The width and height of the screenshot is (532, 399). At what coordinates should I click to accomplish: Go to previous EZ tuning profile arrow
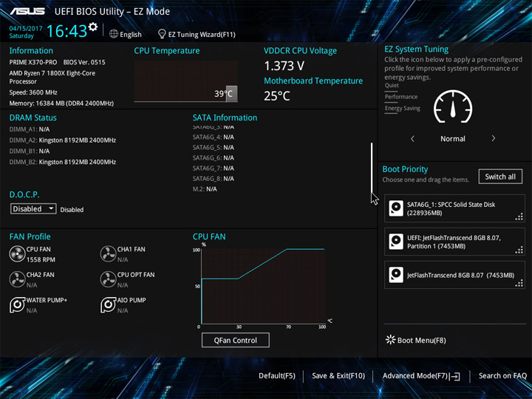point(412,138)
